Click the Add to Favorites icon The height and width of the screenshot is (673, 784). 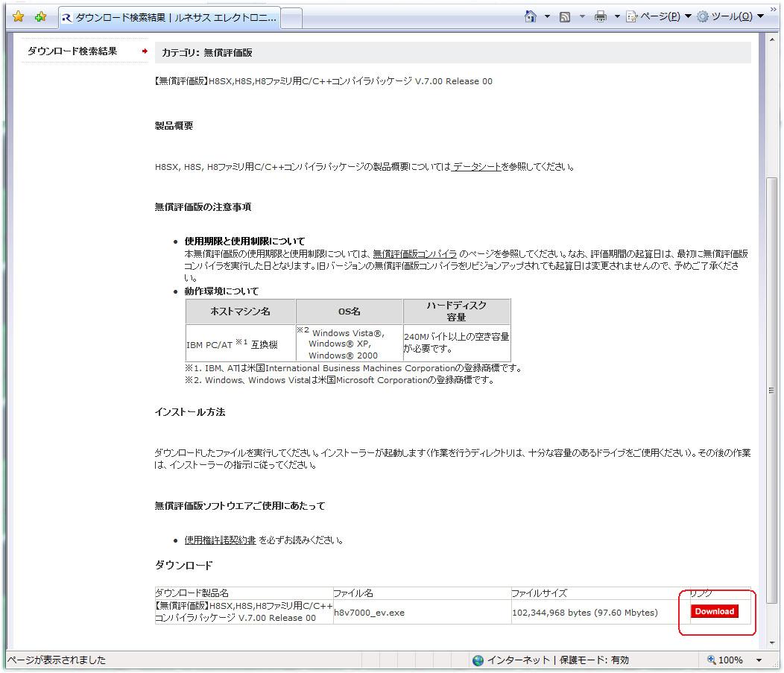40,17
